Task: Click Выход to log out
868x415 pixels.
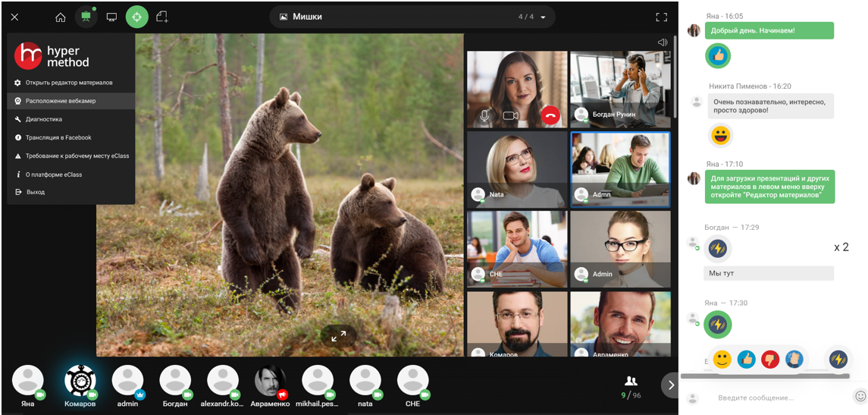Action: [71, 192]
